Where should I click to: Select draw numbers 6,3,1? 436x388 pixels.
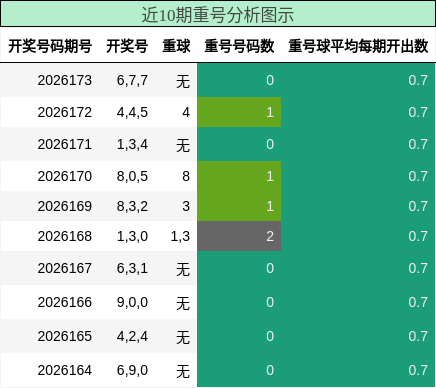[132, 268]
